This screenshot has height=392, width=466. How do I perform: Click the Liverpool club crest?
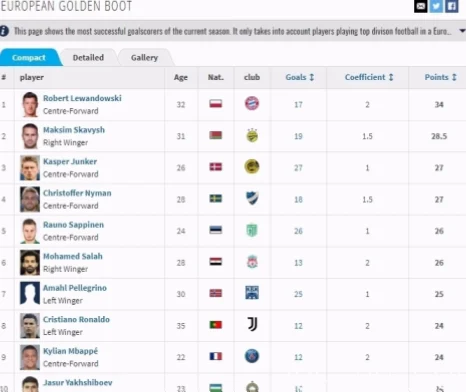(252, 262)
